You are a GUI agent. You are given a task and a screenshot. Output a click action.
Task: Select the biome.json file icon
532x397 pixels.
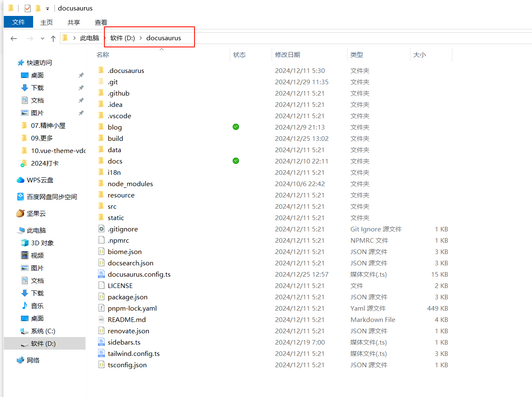101,251
